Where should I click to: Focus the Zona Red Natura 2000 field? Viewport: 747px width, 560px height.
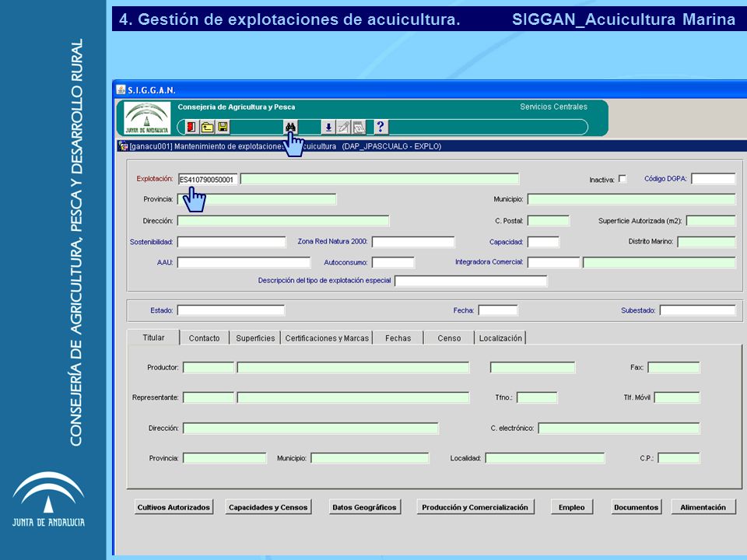click(x=413, y=242)
